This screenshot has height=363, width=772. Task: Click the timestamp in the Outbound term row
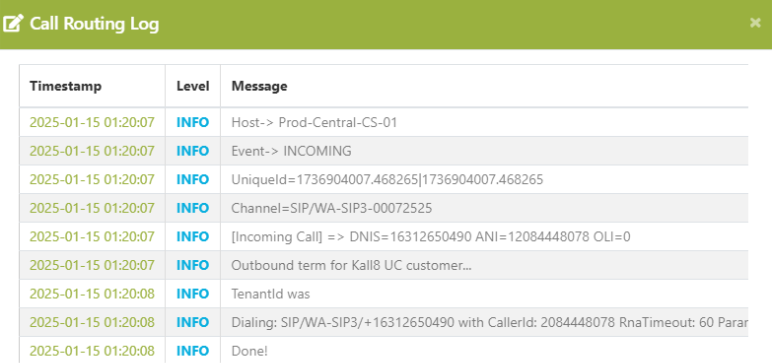pyautogui.click(x=92, y=265)
